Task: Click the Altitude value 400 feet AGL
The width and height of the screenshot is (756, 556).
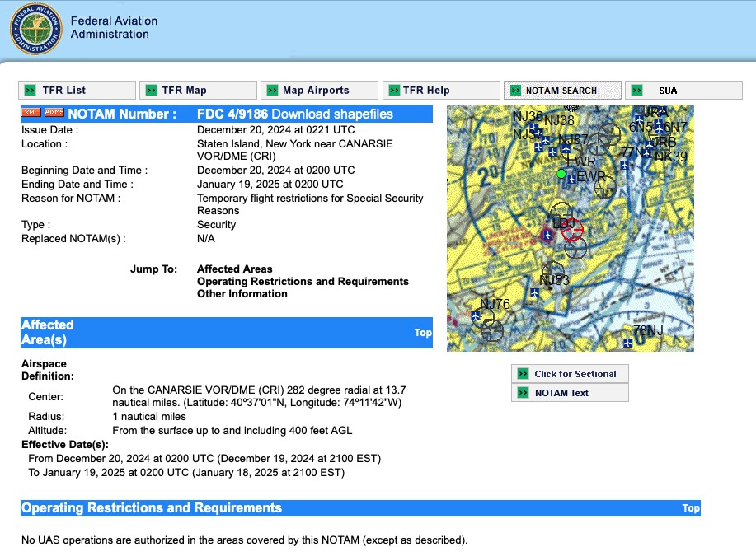Action: (x=232, y=430)
